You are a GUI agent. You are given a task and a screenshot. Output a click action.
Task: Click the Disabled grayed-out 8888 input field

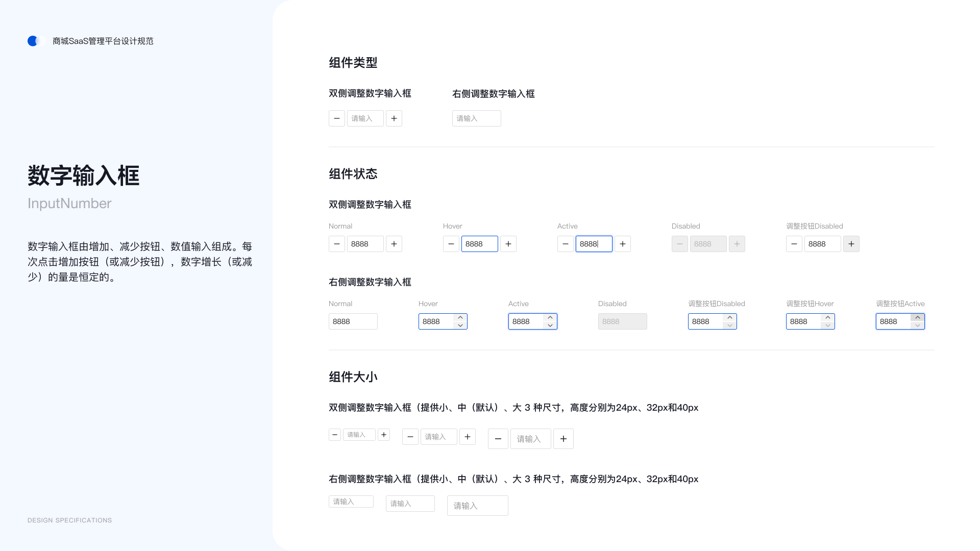tap(708, 244)
